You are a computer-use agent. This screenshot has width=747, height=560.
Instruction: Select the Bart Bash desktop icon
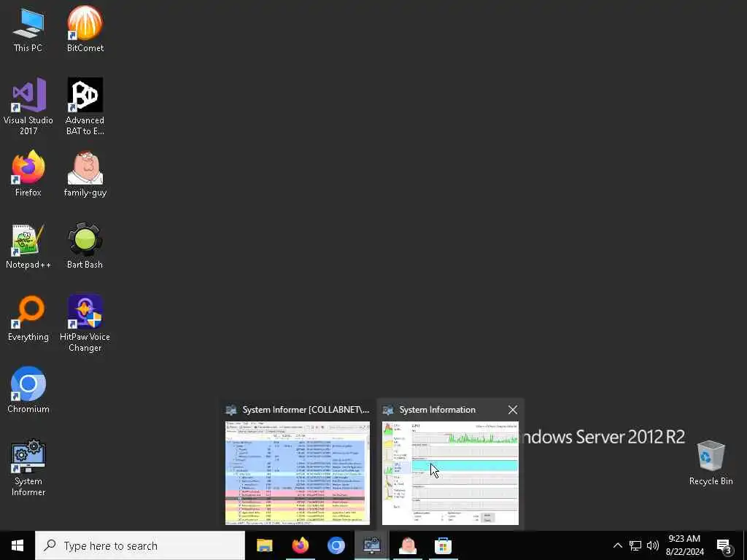[85, 246]
